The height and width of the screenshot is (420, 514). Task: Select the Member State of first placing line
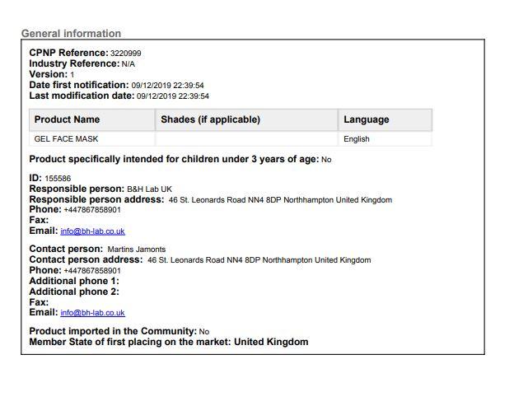click(x=169, y=342)
